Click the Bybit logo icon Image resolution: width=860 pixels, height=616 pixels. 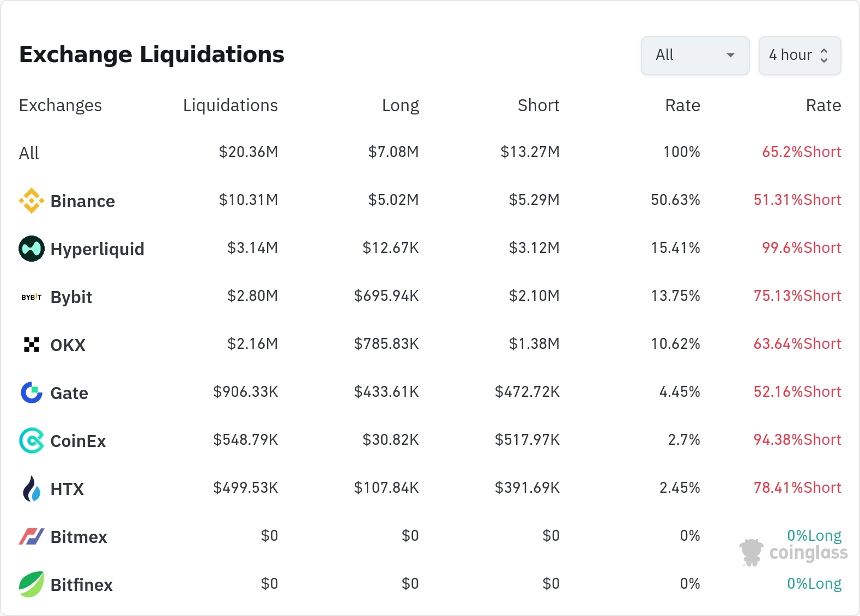pos(32,297)
